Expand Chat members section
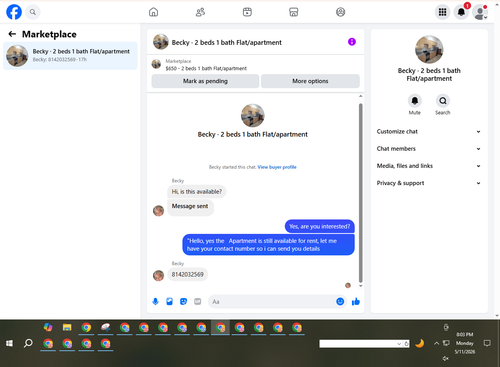The height and width of the screenshot is (367, 500). (x=429, y=149)
